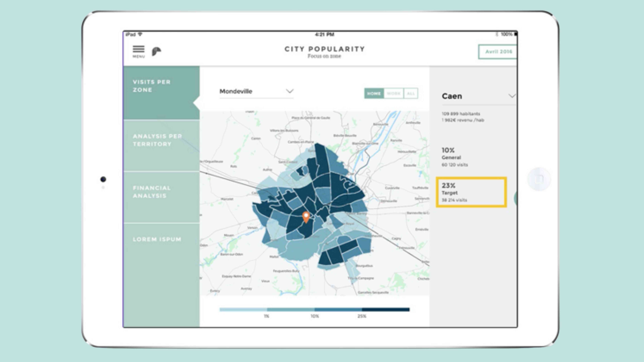
Task: Click the 1% legend label
Action: point(267,316)
